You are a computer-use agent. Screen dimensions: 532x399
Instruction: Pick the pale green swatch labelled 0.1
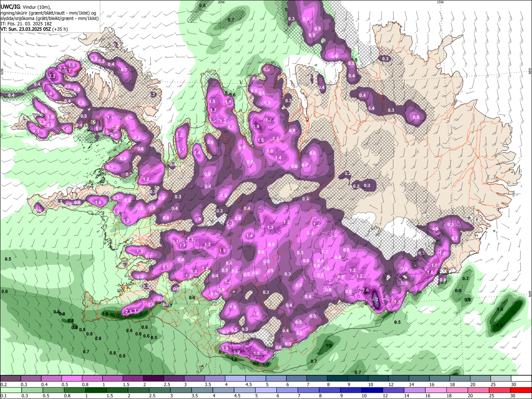[x=10, y=390]
